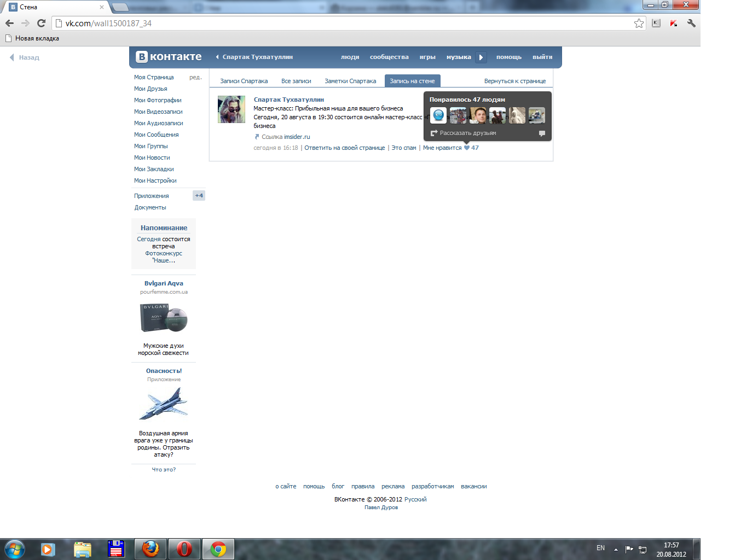Click Вернуться к странице
This screenshot has width=729, height=560.
pos(515,81)
